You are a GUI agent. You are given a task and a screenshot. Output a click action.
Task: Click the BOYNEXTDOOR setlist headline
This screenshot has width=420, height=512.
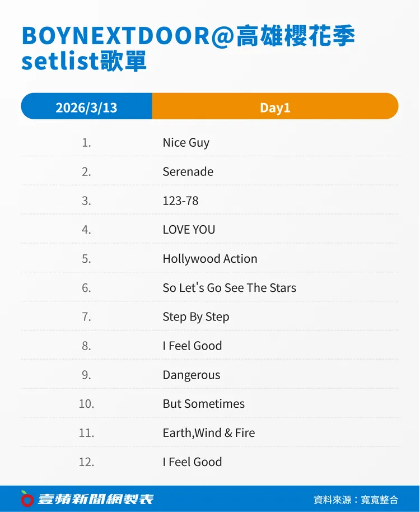pyautogui.click(x=188, y=48)
